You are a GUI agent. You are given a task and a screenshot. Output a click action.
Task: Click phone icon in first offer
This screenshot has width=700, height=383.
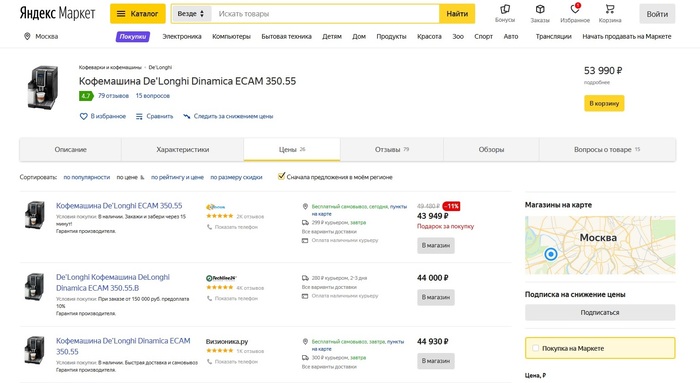click(209, 227)
